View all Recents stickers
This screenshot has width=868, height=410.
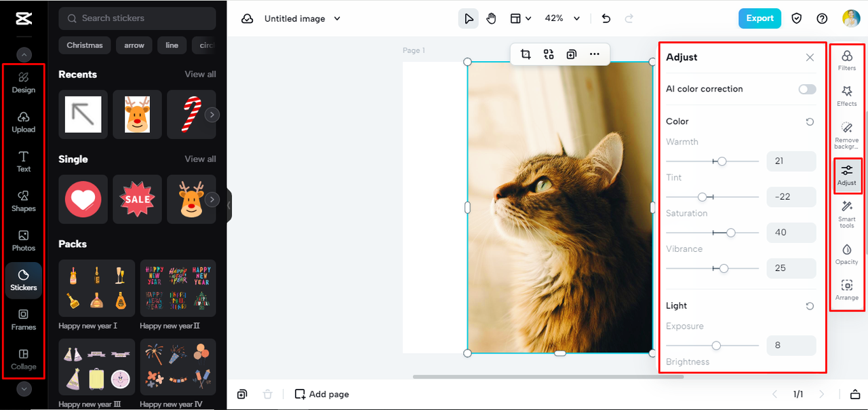200,74
